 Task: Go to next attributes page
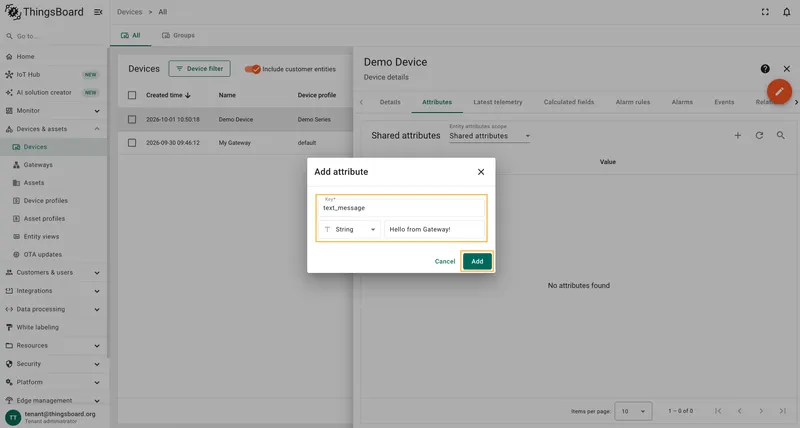(761, 411)
